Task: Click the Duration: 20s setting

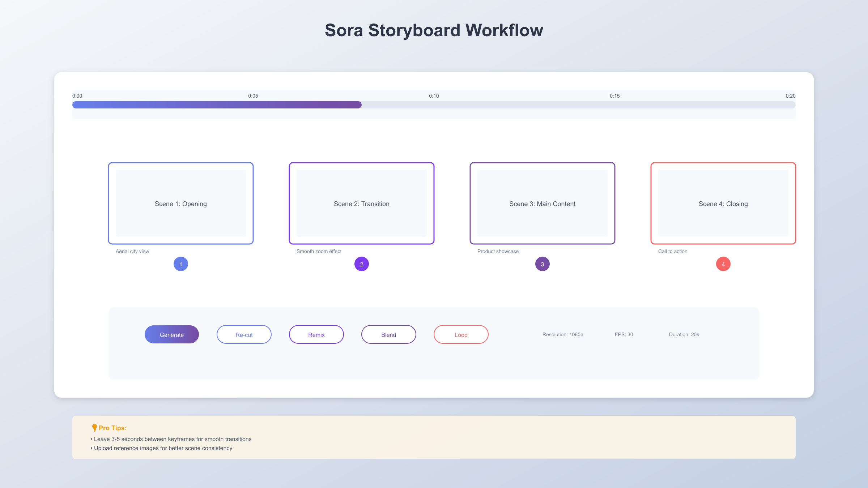Action: coord(684,334)
